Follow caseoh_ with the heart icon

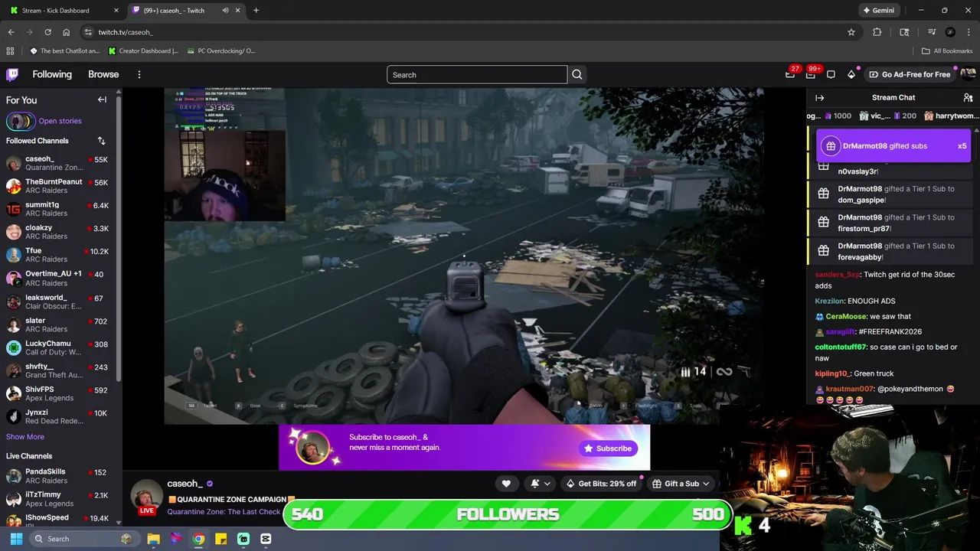pos(506,484)
